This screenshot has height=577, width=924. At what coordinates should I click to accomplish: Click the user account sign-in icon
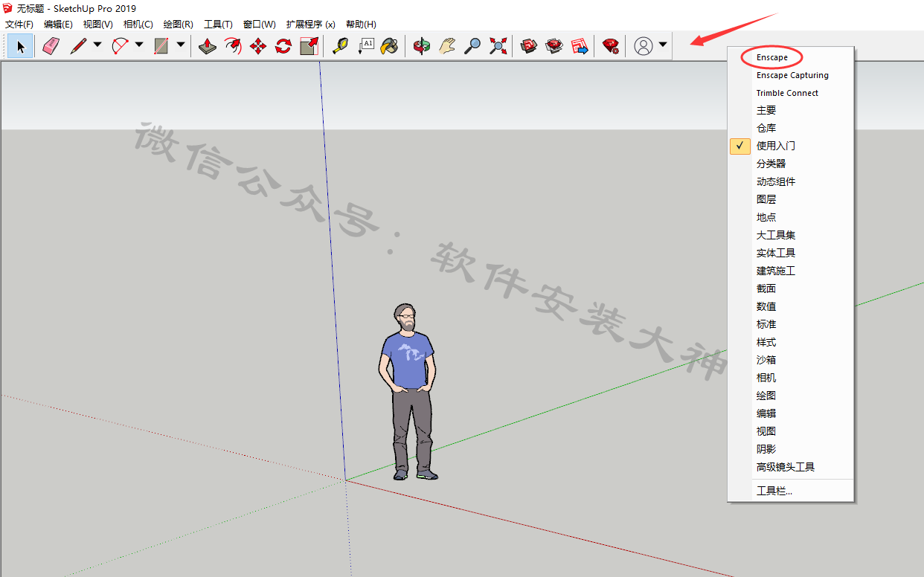644,46
